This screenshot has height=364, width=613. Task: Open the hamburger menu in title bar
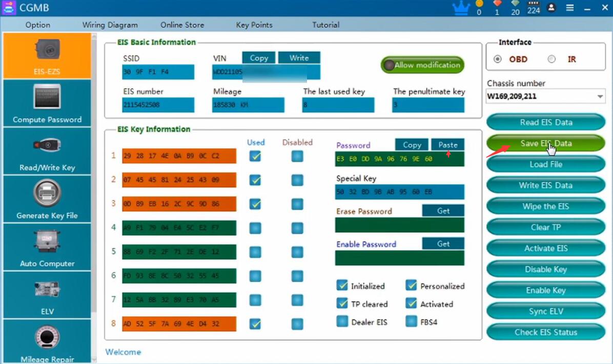(x=569, y=8)
